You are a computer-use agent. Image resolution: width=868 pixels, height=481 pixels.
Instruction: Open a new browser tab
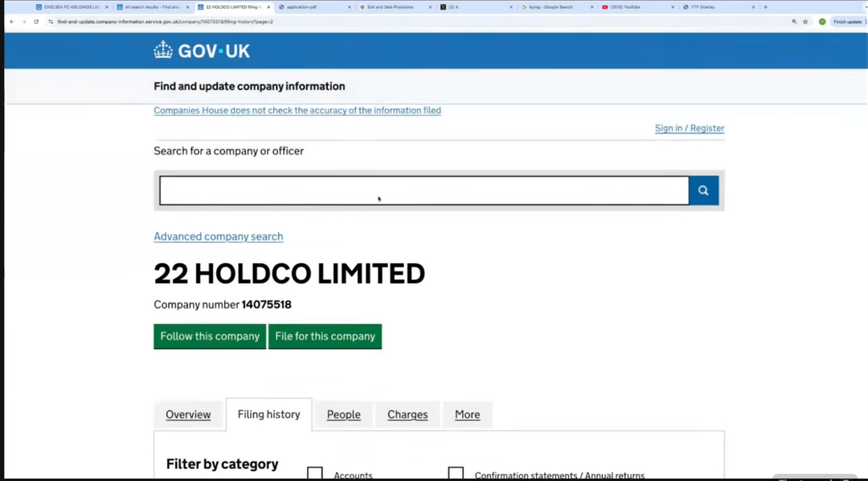pyautogui.click(x=765, y=7)
